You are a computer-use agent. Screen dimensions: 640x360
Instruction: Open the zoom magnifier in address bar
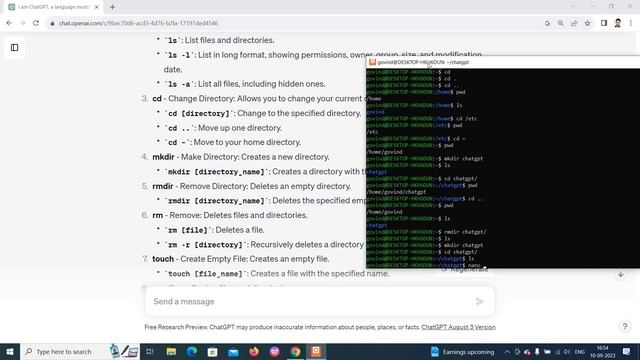[x=561, y=23]
